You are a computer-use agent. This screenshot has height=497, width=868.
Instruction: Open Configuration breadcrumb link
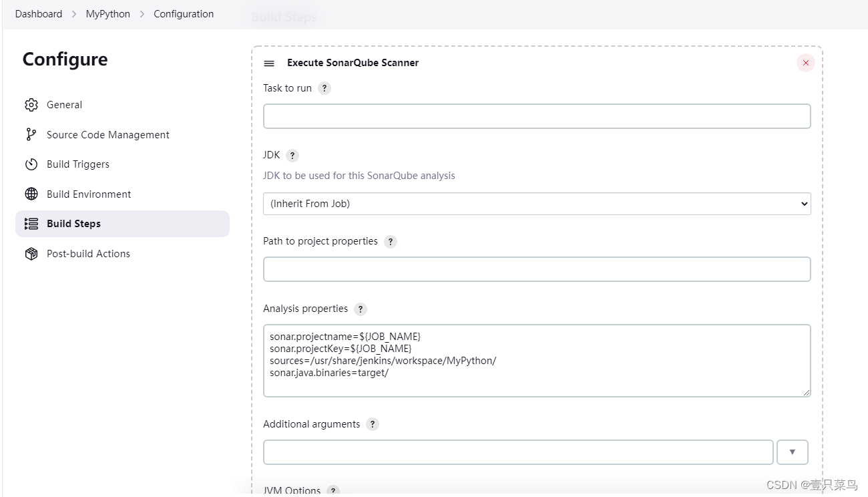pos(184,14)
